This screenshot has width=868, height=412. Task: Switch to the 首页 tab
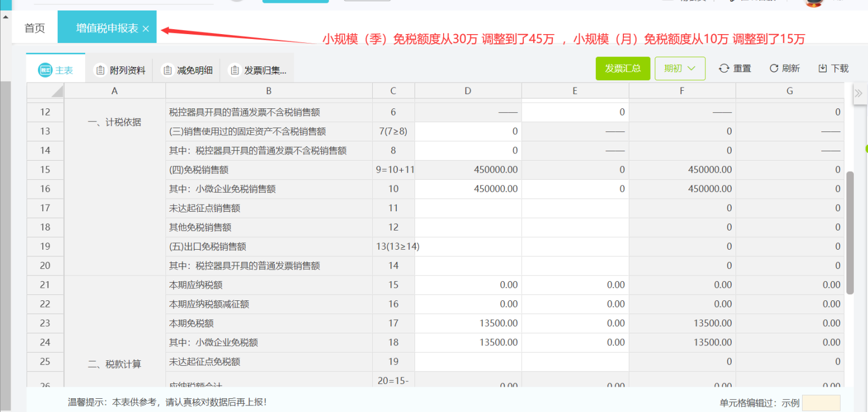pos(35,28)
